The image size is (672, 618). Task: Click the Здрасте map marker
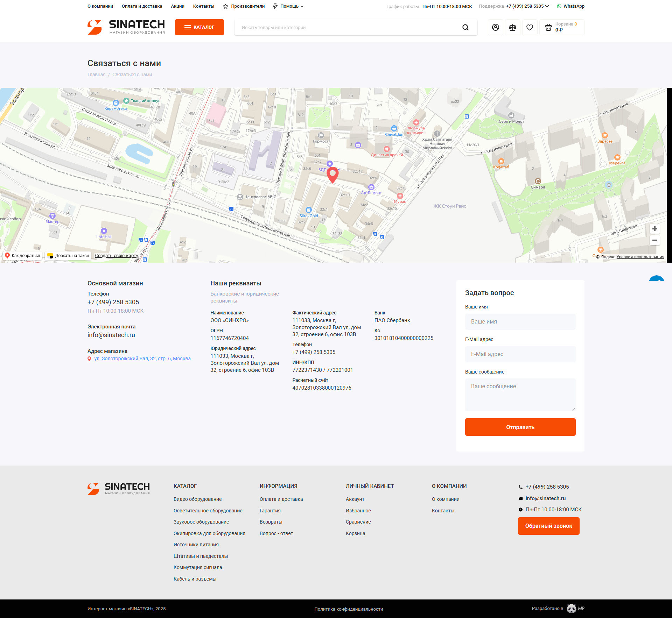605,136
